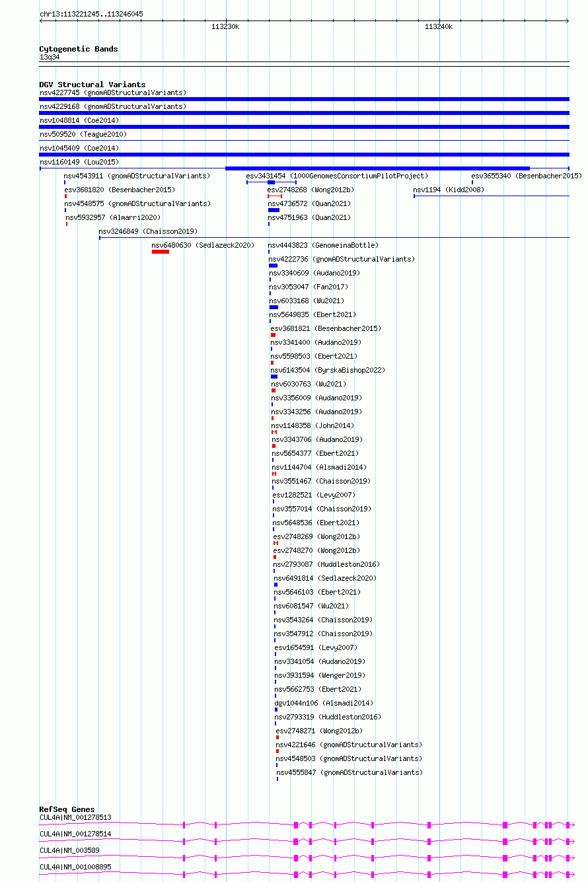588x882 pixels.
Task: Click nsv4736572 (Quan2021) label
Action: coord(309,203)
